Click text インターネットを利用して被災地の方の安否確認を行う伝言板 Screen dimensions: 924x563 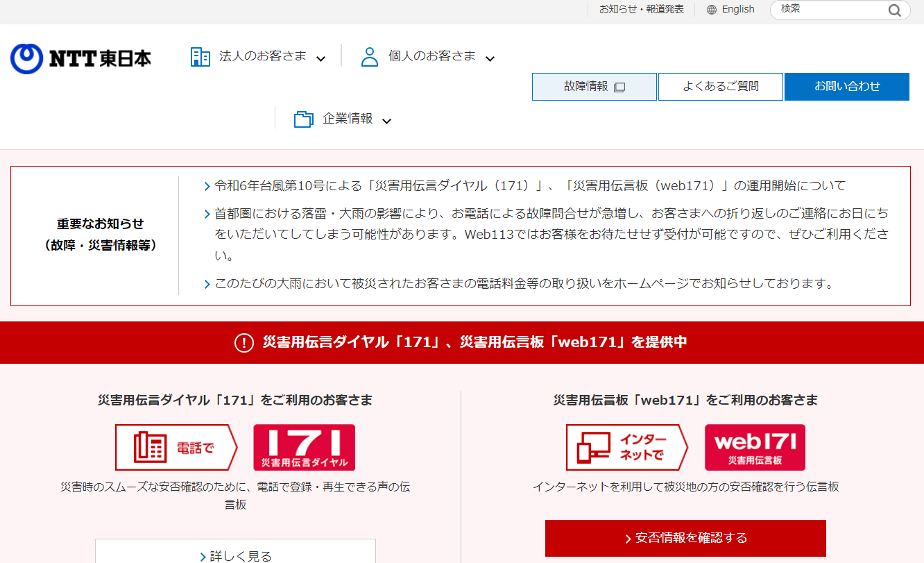point(685,487)
